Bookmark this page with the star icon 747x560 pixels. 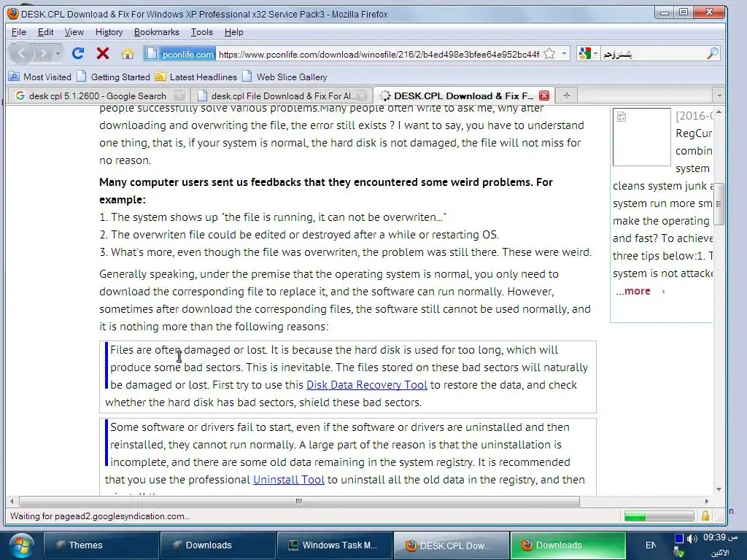coord(549,54)
